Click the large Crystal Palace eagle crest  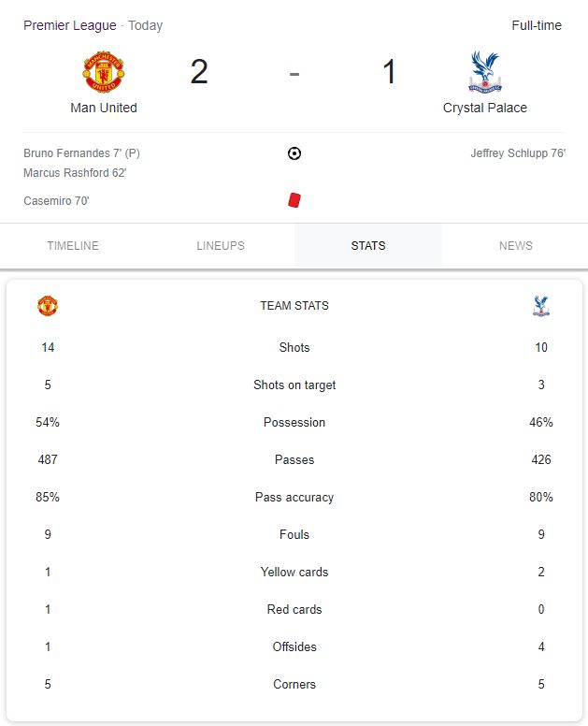485,72
